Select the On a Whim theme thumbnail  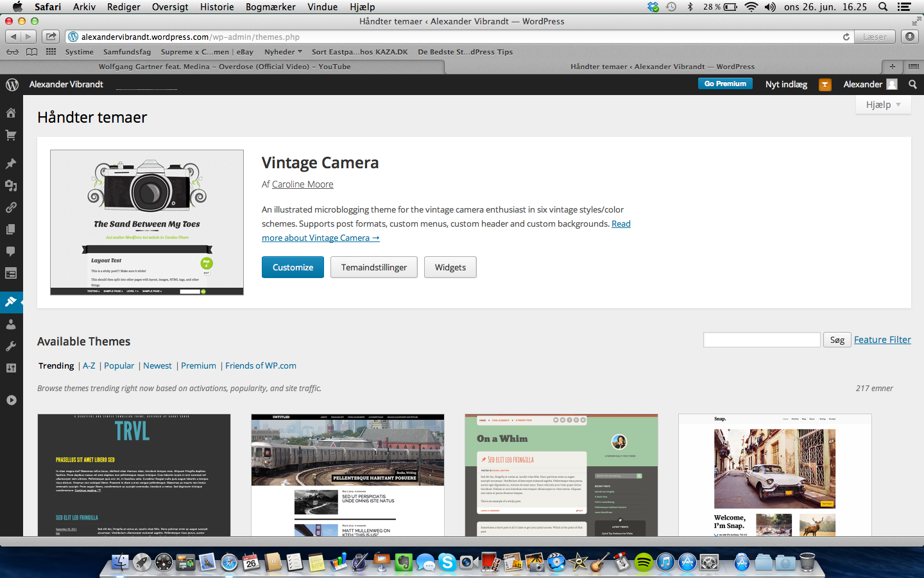[x=561, y=475]
